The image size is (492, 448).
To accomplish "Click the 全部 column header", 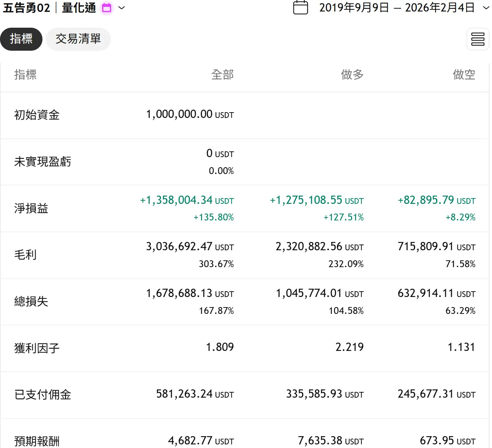I will (222, 74).
